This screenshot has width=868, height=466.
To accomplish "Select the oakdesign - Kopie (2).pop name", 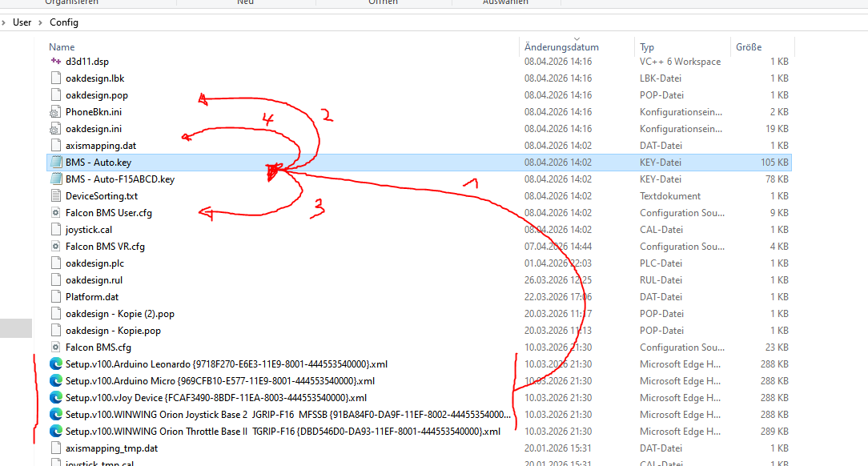I will pyautogui.click(x=119, y=313).
